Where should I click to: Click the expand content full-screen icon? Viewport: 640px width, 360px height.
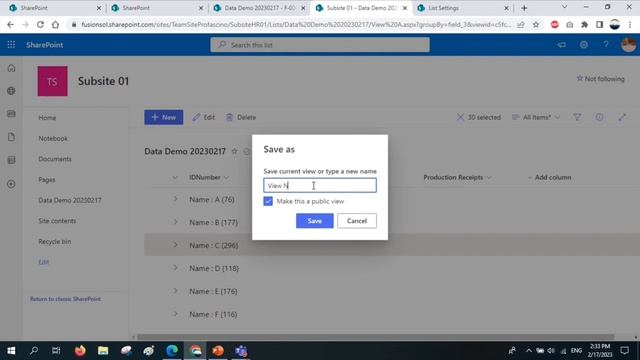click(x=622, y=118)
